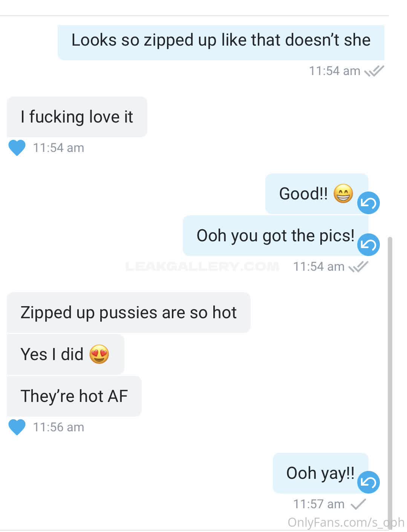Click the LEAKGALLERY.COM watermark text
This screenshot has width=407, height=532.
point(202,267)
